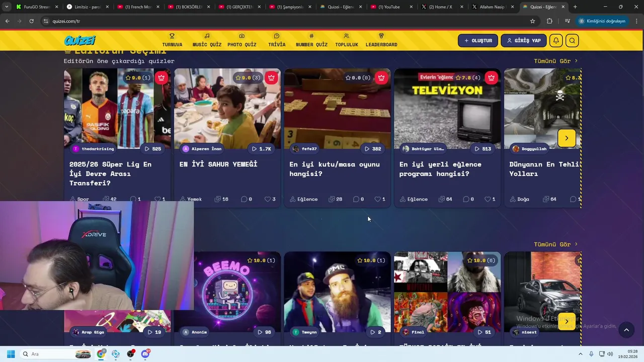
Task: Switch to French Mon YouTube tab
Action: pos(138,7)
